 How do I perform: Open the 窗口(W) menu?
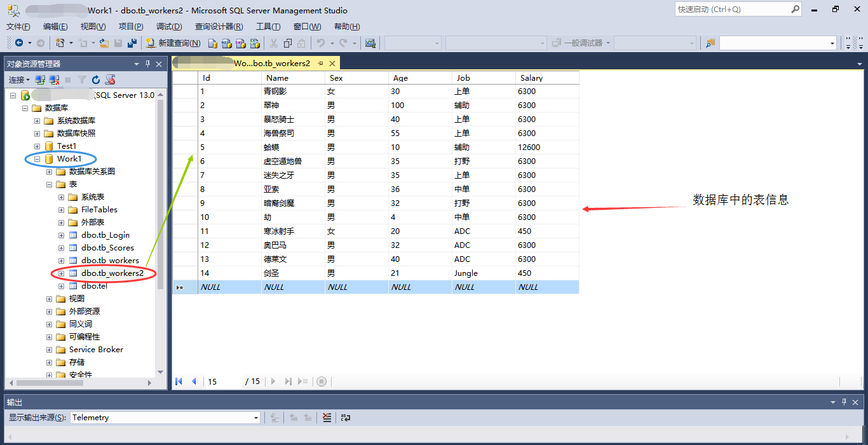click(x=307, y=26)
